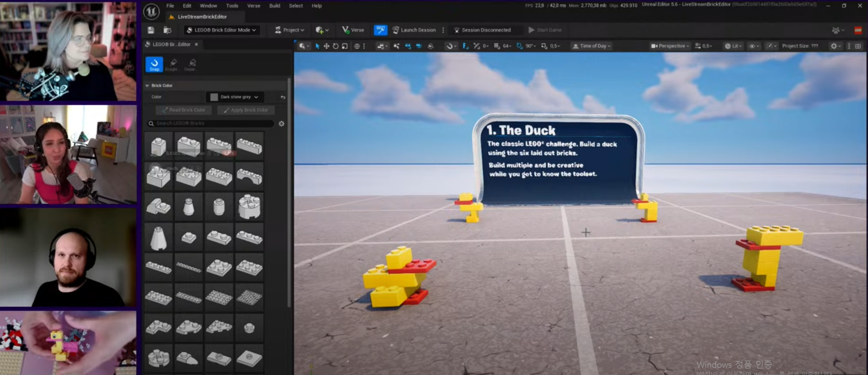Open the show flags eye dropdown
The height and width of the screenshot is (375, 868).
754,46
